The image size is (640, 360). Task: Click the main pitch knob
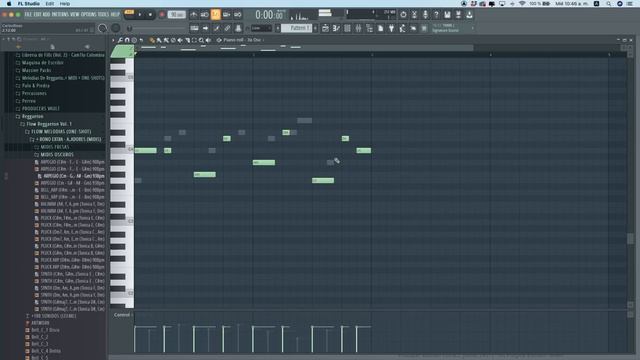pos(116,28)
